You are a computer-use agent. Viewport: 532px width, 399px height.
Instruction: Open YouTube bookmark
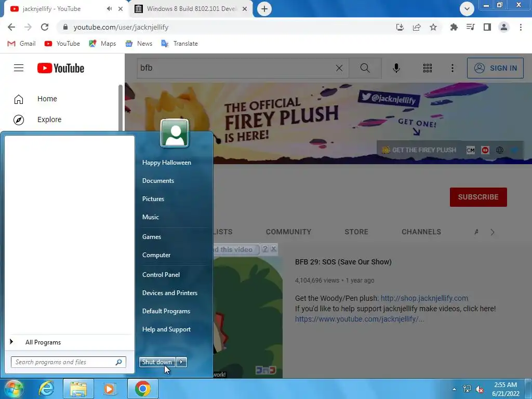click(62, 44)
